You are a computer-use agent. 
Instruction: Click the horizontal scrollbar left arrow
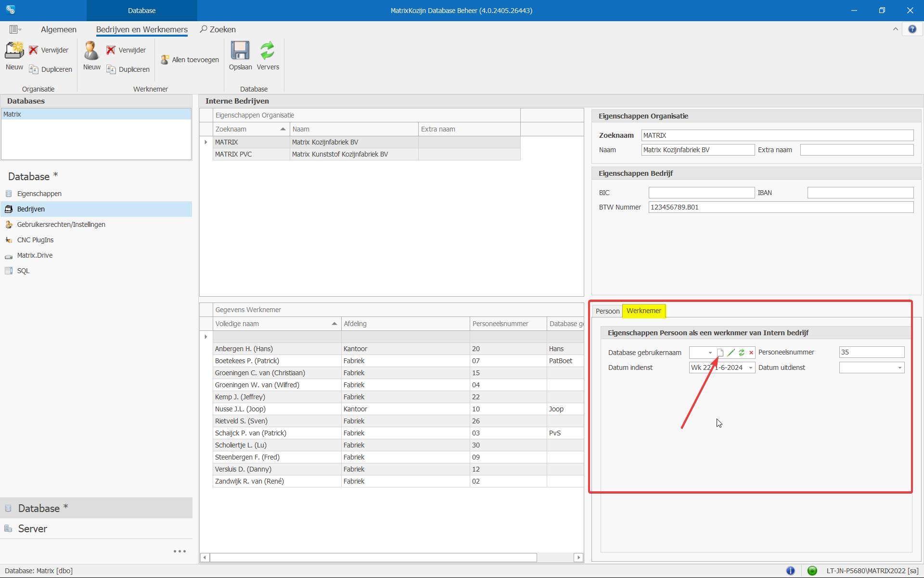tap(205, 557)
